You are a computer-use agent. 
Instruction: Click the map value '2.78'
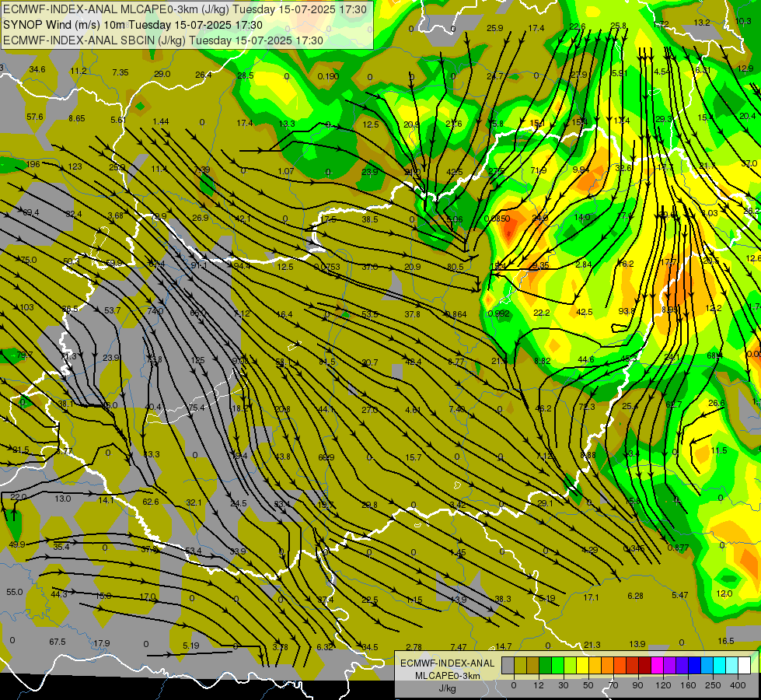pos(414,647)
